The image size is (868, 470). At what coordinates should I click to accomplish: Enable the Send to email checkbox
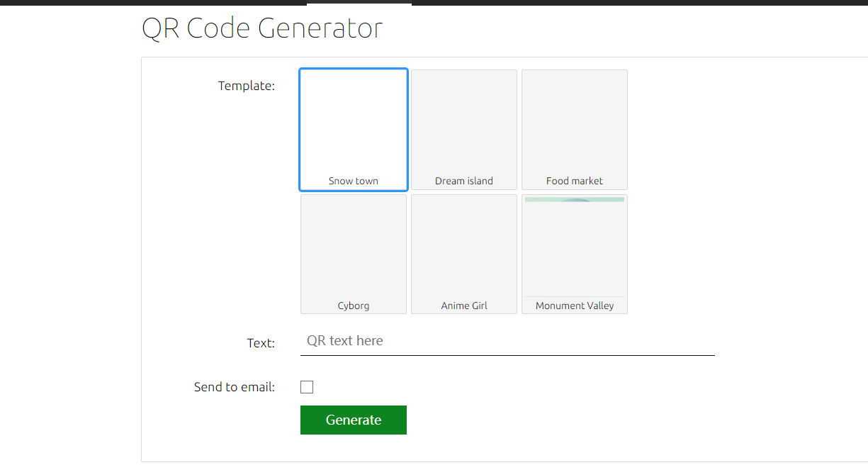coord(307,387)
